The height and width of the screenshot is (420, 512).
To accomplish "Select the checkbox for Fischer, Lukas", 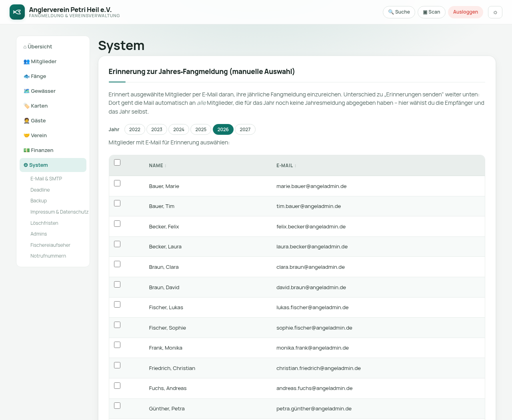I will point(117,304).
